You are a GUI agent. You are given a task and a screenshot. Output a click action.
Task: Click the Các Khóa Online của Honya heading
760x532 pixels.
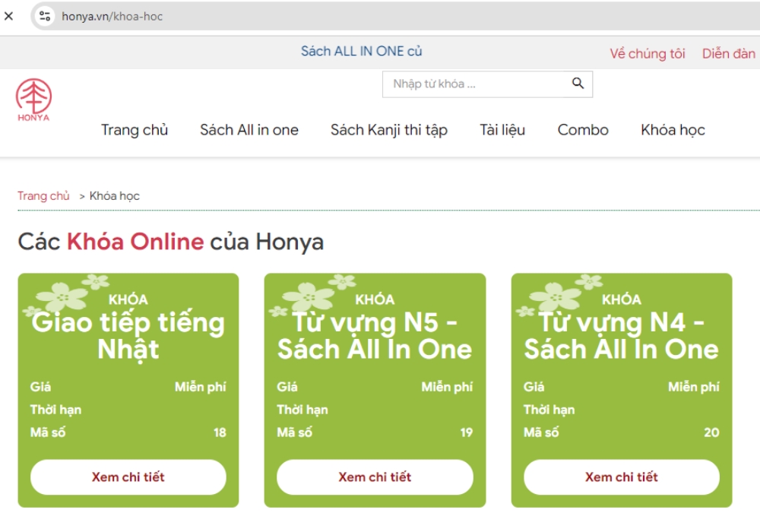pos(170,241)
